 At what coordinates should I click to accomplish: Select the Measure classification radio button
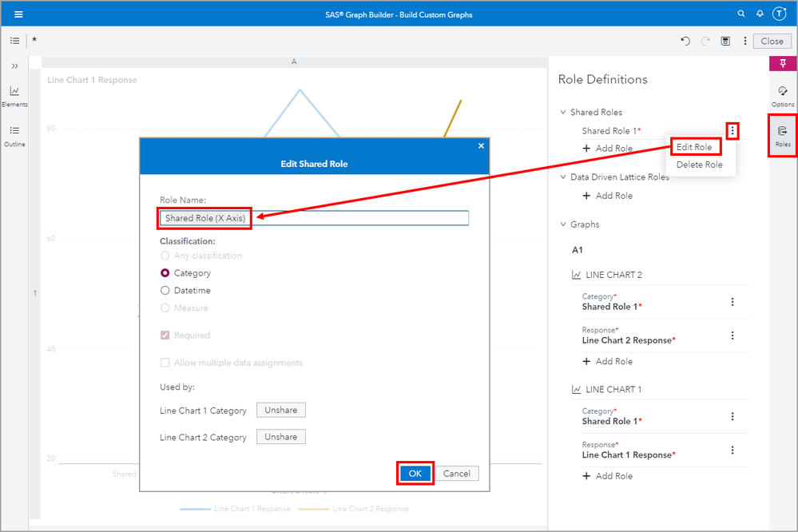(165, 308)
